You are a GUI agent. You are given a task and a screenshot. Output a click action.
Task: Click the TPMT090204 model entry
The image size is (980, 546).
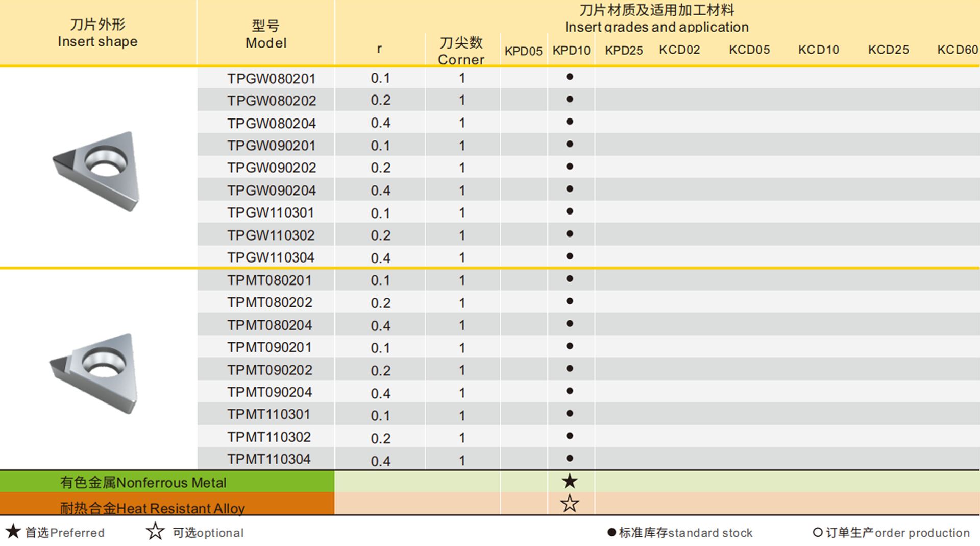pyautogui.click(x=271, y=392)
